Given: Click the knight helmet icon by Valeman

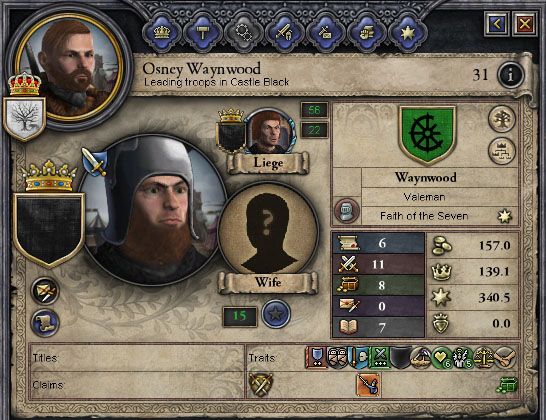Looking at the screenshot, I should [346, 210].
